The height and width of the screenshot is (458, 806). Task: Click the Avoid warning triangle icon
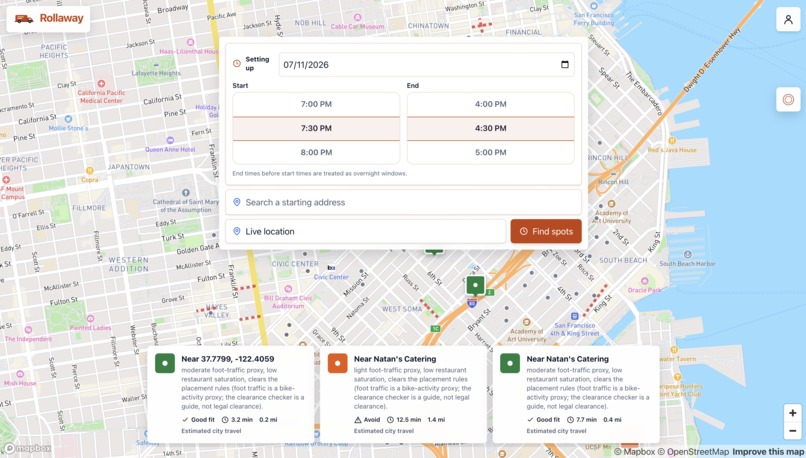[358, 420]
